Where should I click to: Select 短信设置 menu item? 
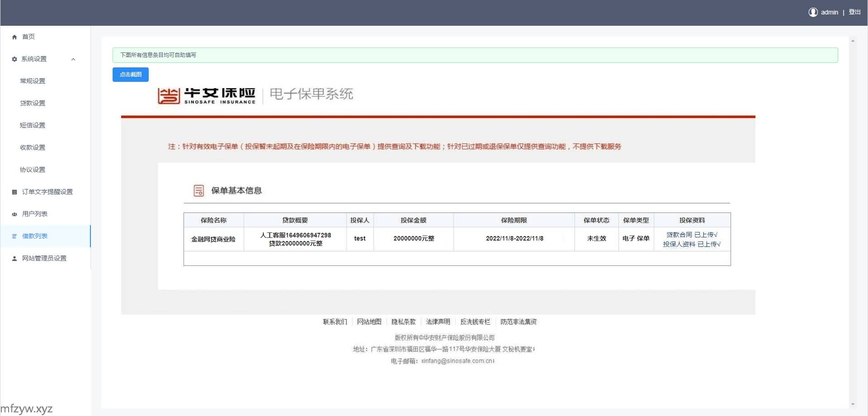(33, 125)
